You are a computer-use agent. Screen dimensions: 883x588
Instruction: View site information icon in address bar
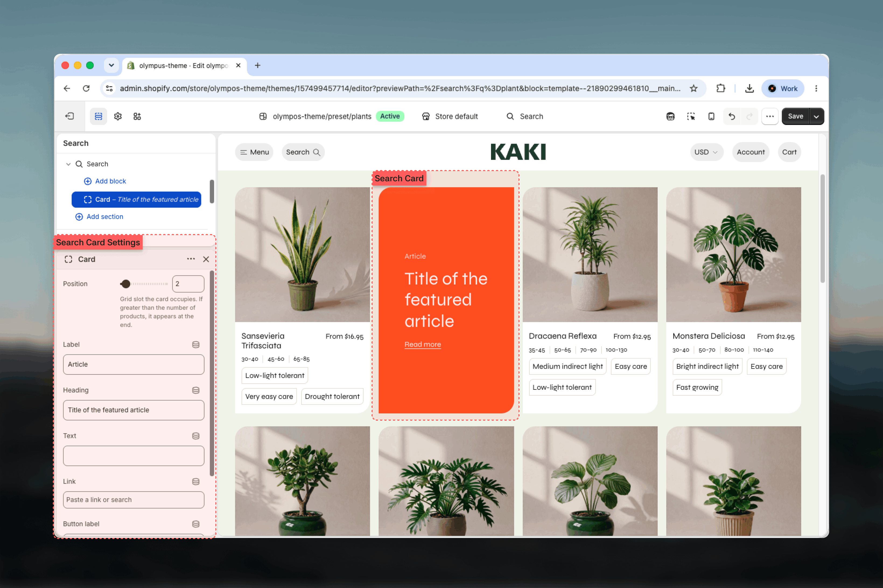pos(109,88)
